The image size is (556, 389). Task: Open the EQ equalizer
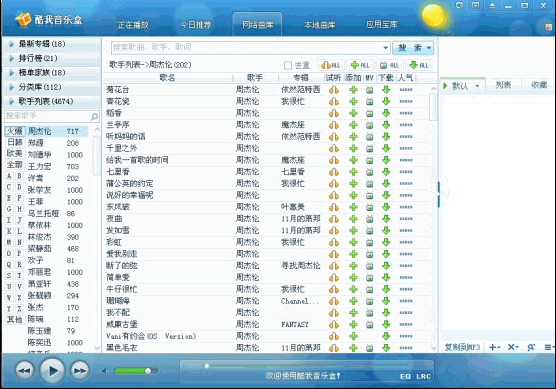[405, 376]
